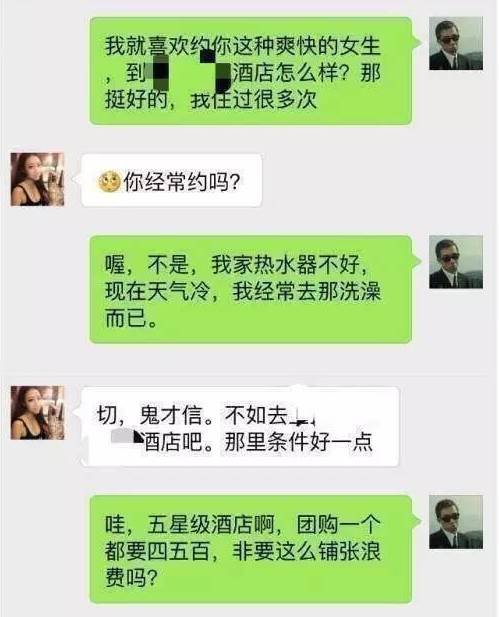The image size is (499, 617).
Task: Click the text line '现在天气冷,我经常去那洗澡'
Action: [x=243, y=292]
